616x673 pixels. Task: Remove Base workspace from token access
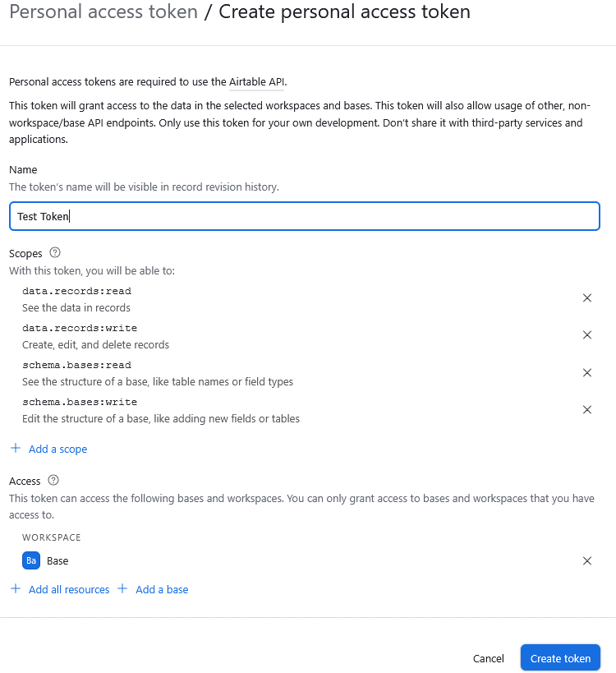587,560
